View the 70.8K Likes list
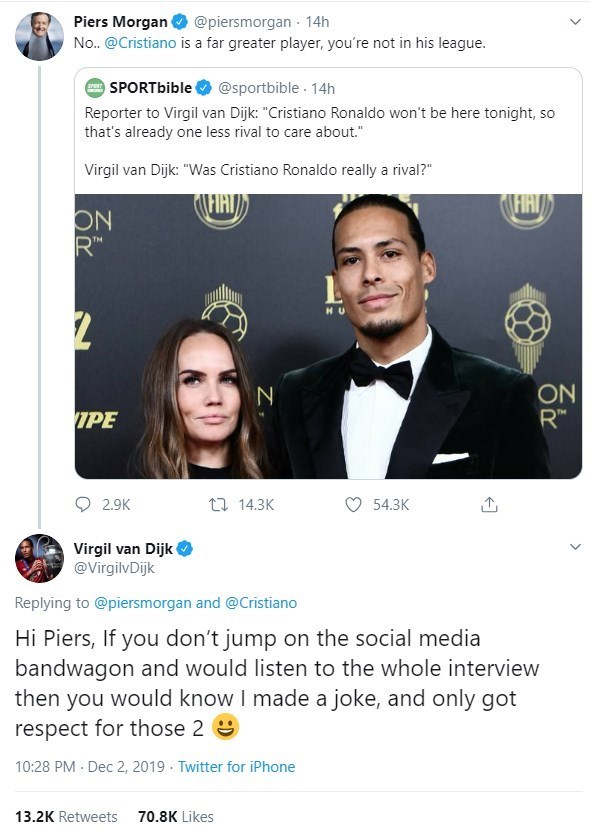Viewport: 590px width, 837px height. 176,817
